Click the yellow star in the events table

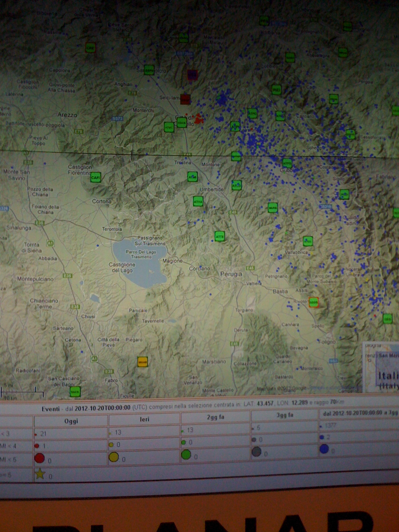(x=40, y=473)
